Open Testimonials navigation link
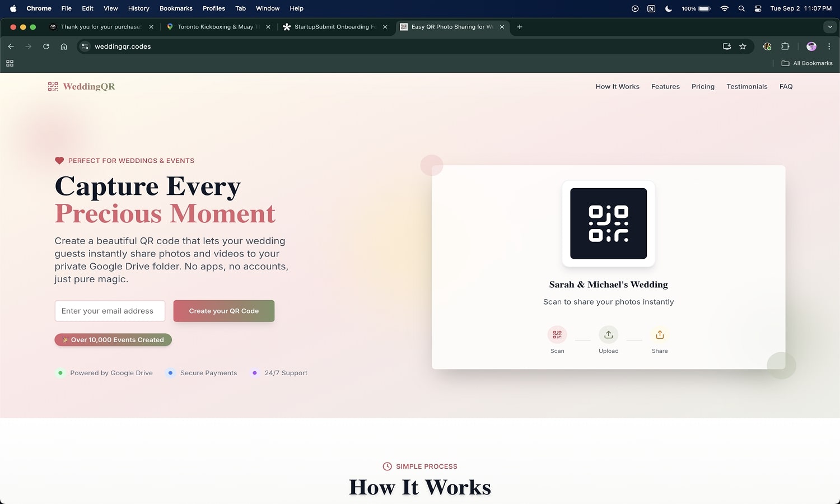Viewport: 840px width, 504px height. [x=746, y=86]
